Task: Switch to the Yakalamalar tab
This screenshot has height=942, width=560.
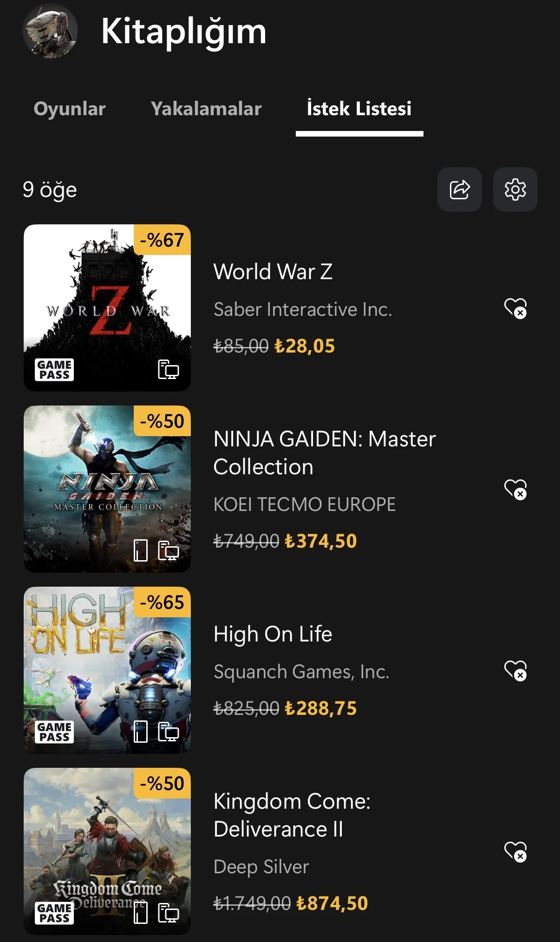Action: click(x=206, y=109)
